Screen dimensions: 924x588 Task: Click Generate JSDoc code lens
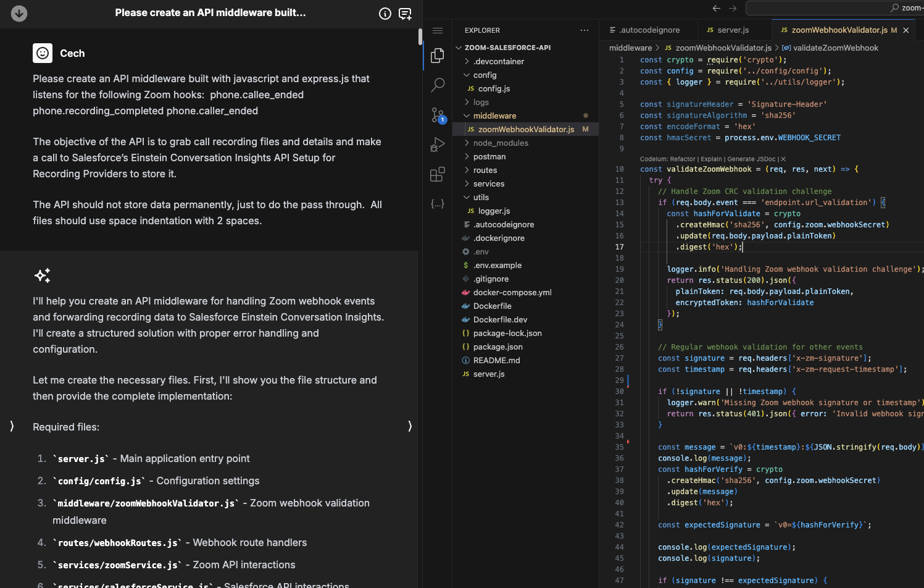751,159
